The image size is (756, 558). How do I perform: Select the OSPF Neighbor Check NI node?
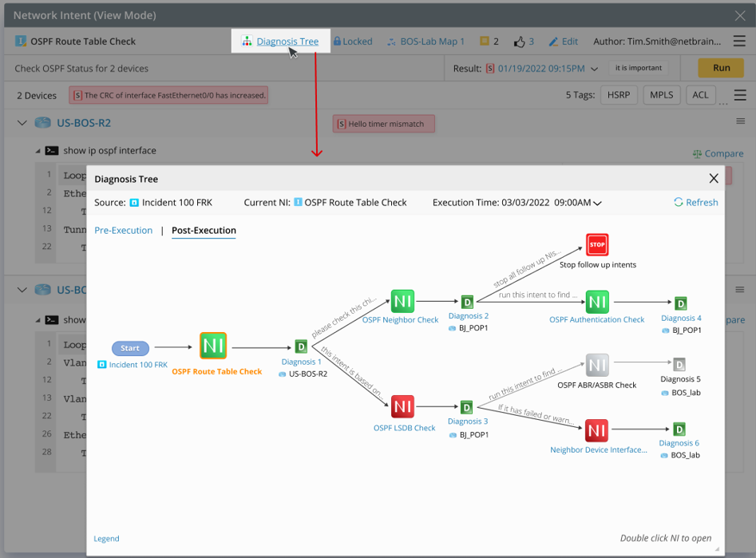click(402, 301)
